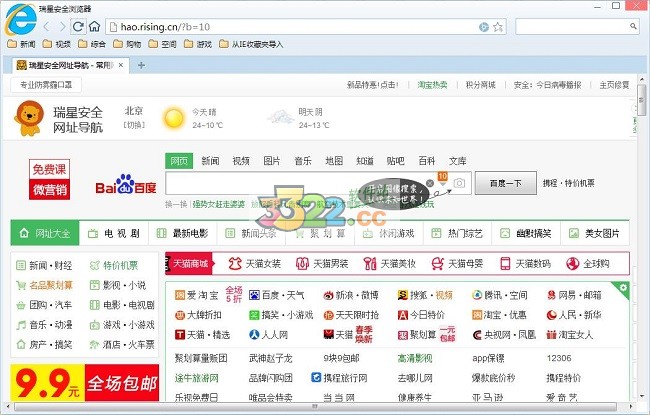Click the blue compatibility icon in address bar
The height and width of the screenshot is (415, 650).
click(x=483, y=27)
